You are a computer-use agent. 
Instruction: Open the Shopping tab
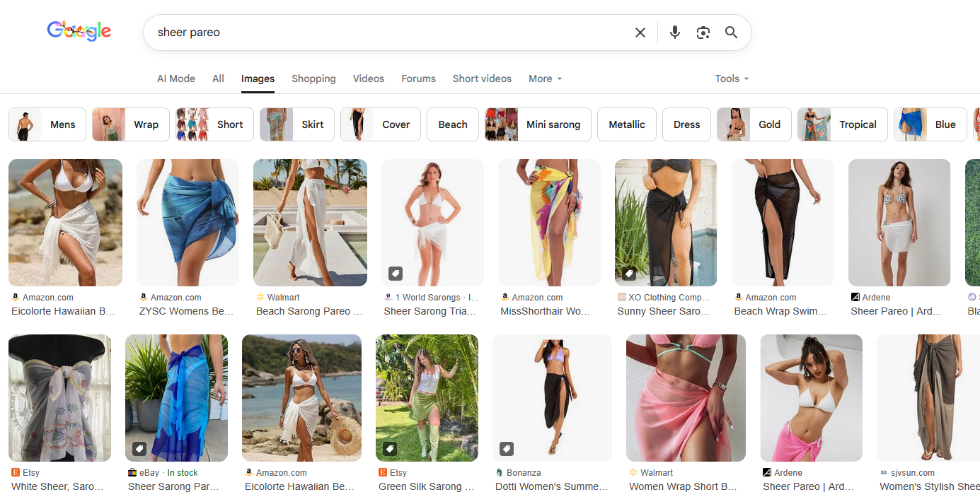(x=313, y=78)
